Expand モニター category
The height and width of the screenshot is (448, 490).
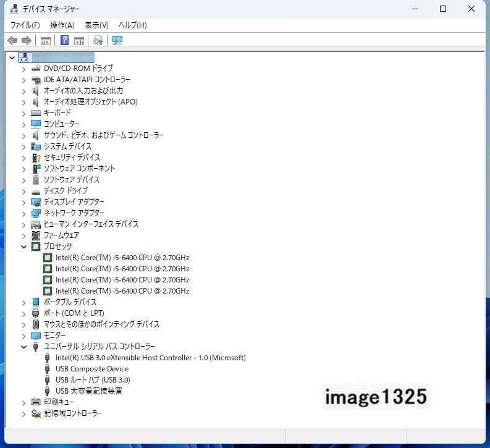23,336
